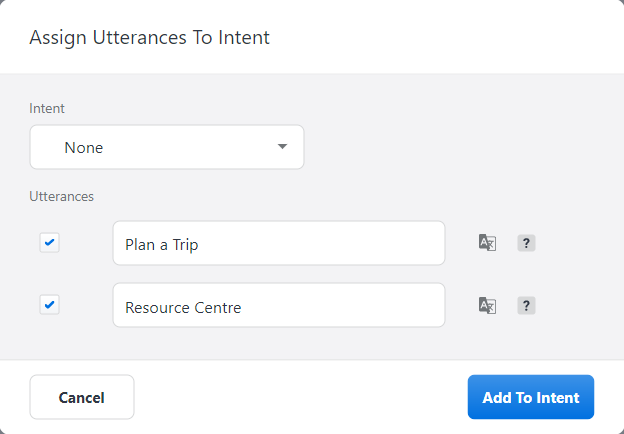This screenshot has width=624, height=434.
Task: Open the Intent dropdown showing None
Action: [166, 147]
